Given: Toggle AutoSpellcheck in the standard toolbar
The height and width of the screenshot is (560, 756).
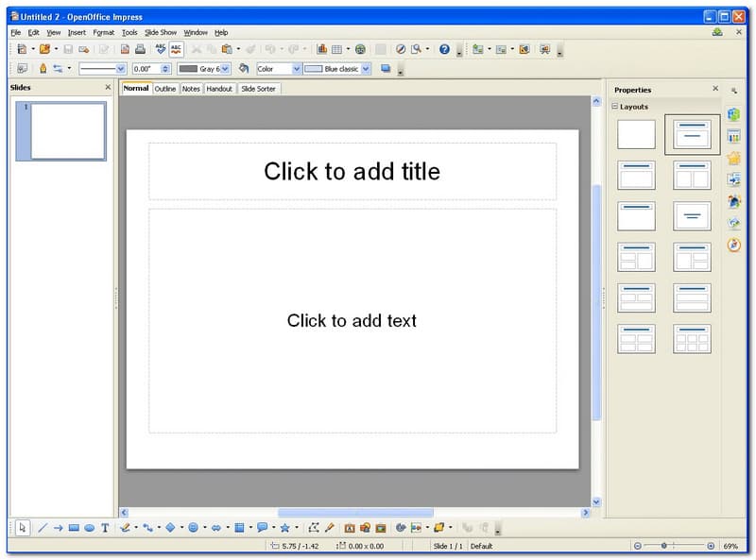Looking at the screenshot, I should click(x=177, y=49).
